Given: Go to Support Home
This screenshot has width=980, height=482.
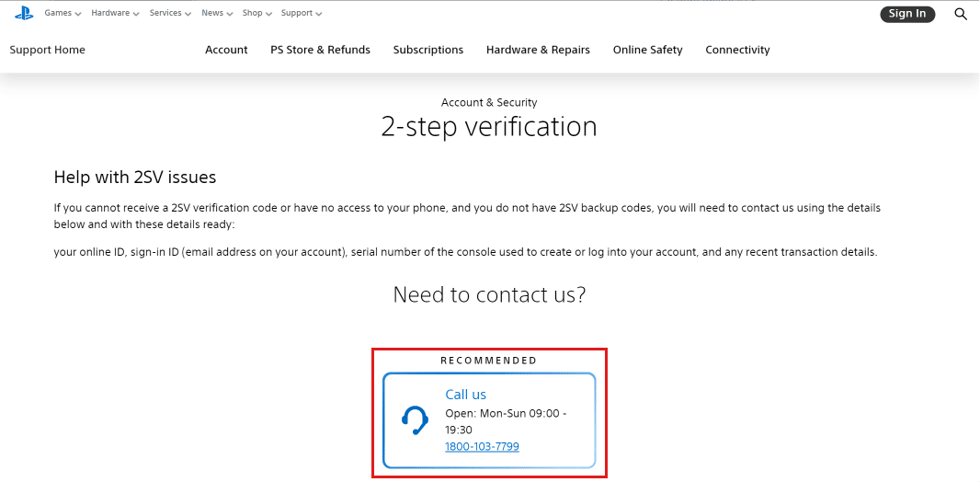Looking at the screenshot, I should point(48,50).
